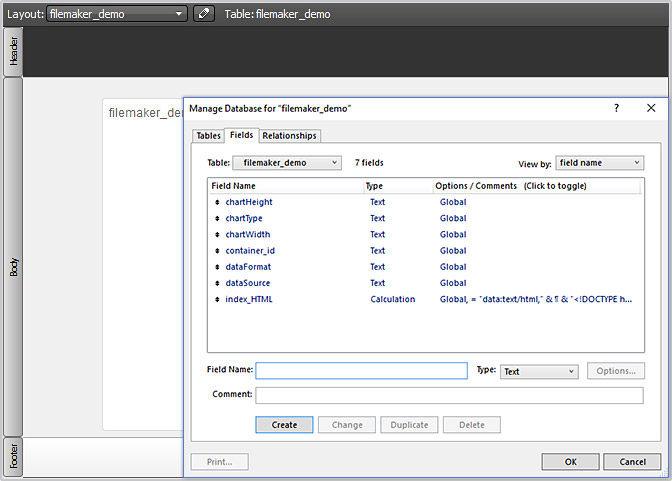Switch to the Relationships tab

pos(289,136)
